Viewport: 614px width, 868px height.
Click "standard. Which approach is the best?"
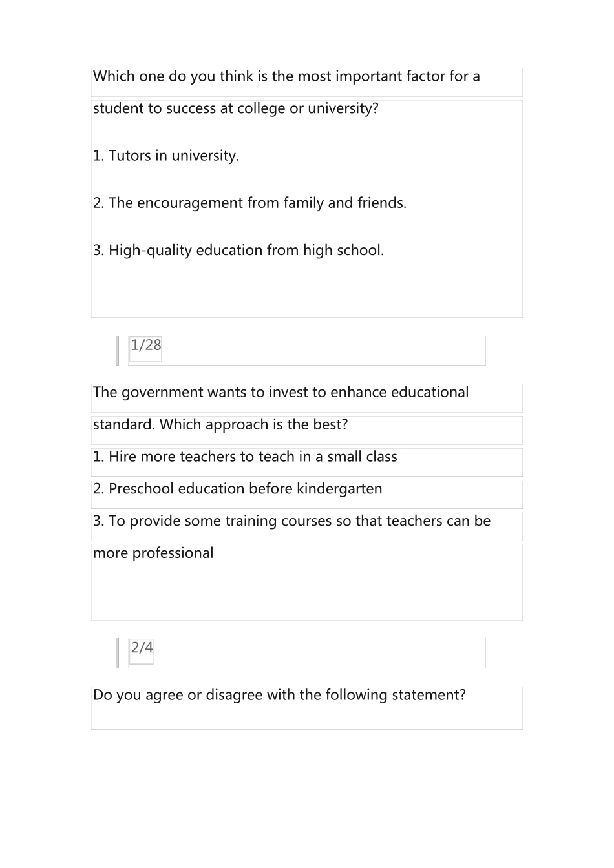220,425
